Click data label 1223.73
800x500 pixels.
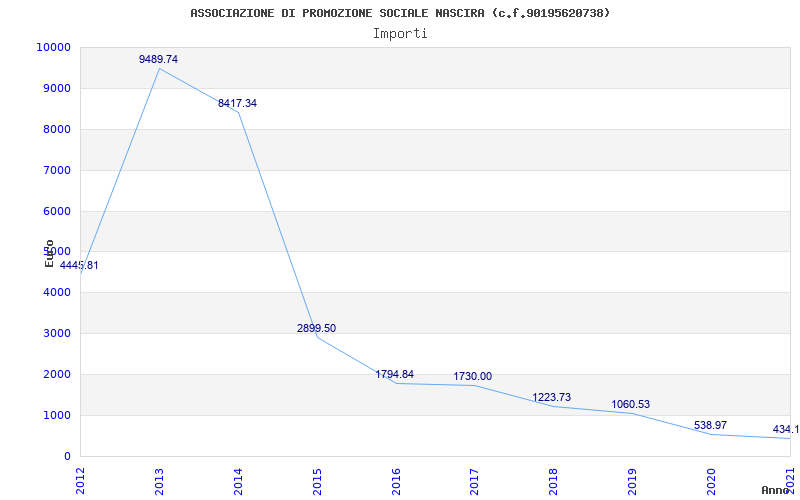click(552, 397)
